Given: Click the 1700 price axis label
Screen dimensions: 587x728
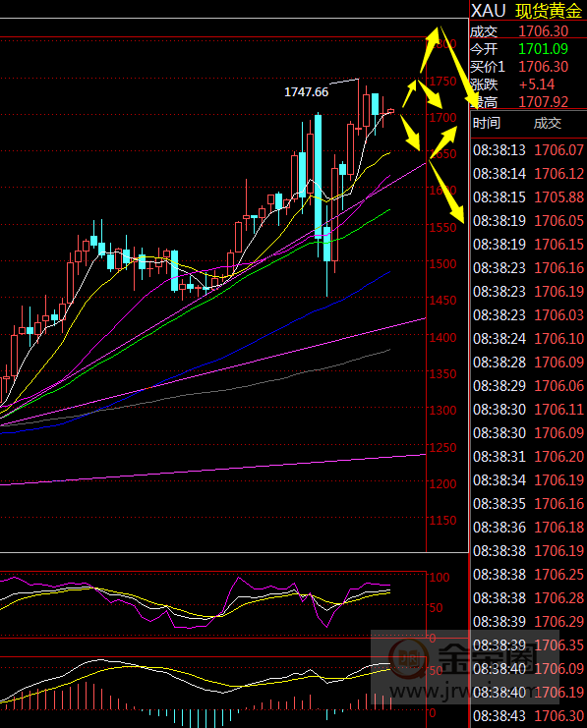Looking at the screenshot, I should click(x=442, y=118).
